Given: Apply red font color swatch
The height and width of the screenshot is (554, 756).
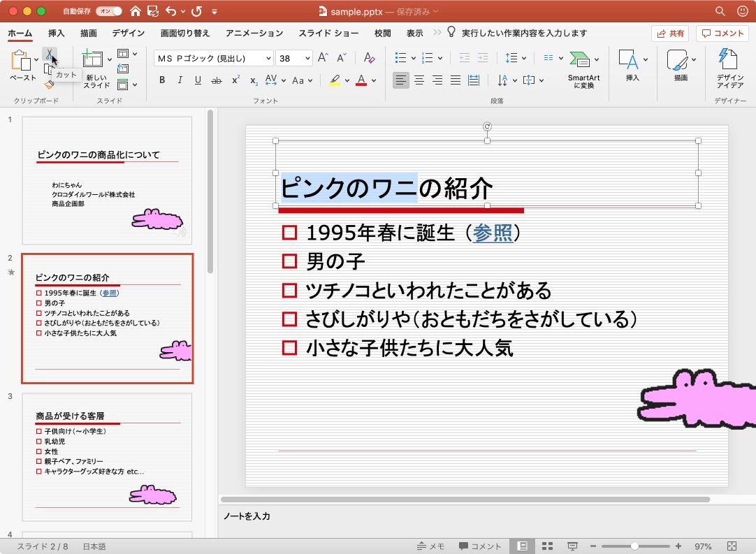Looking at the screenshot, I should tap(361, 80).
